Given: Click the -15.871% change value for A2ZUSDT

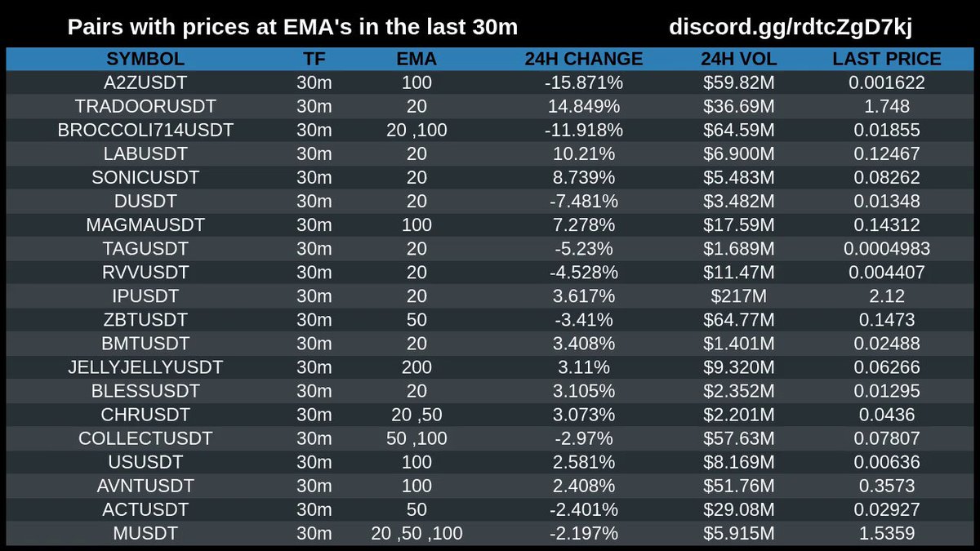Looking at the screenshot, I should point(583,82).
